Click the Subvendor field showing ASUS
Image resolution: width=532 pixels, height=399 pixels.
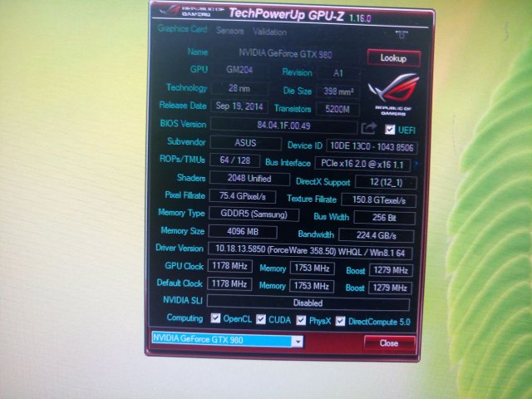[245, 143]
